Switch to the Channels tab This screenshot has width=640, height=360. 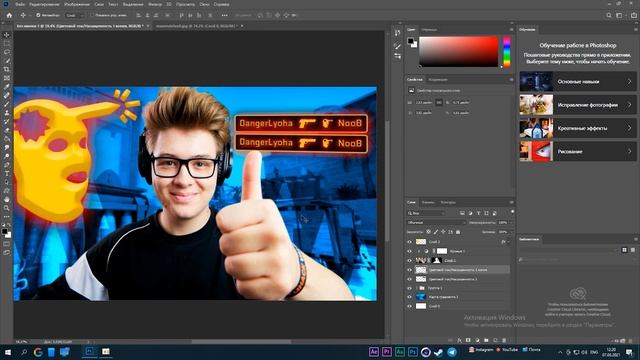click(x=428, y=202)
